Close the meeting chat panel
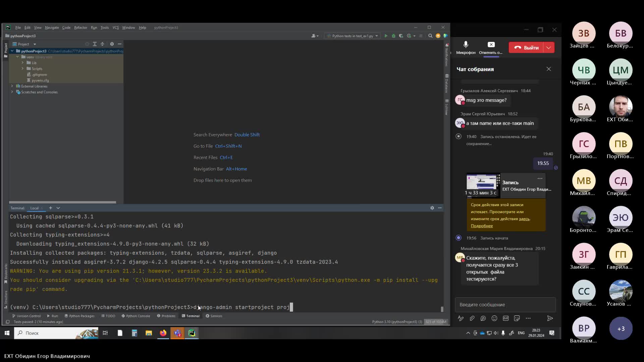The height and width of the screenshot is (362, 644). click(549, 69)
